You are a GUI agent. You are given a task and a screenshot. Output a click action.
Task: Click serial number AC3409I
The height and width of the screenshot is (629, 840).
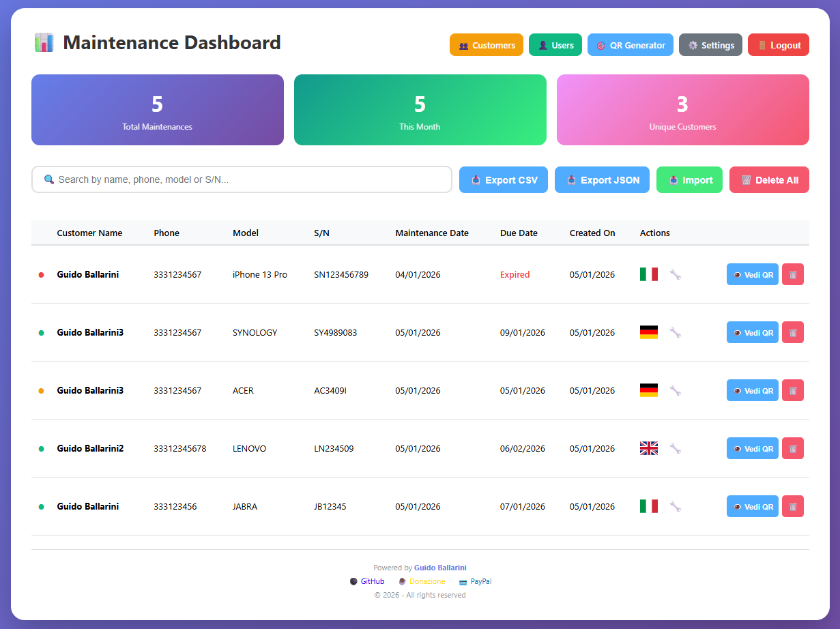(330, 390)
